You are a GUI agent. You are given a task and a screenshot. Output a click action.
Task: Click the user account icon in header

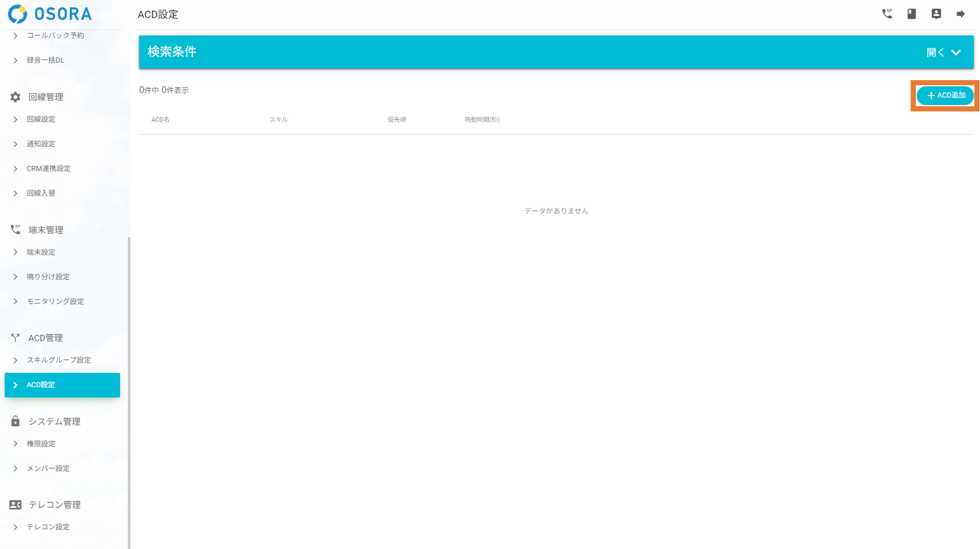(936, 14)
